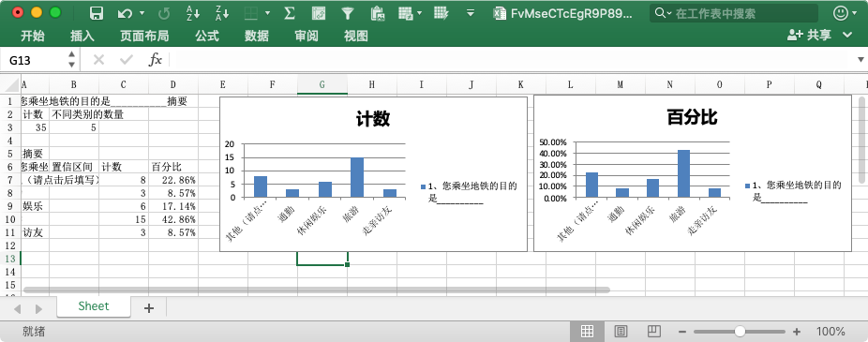Image resolution: width=868 pixels, height=342 pixels.
Task: Open the 公式 ribbon tab
Action: tap(207, 36)
